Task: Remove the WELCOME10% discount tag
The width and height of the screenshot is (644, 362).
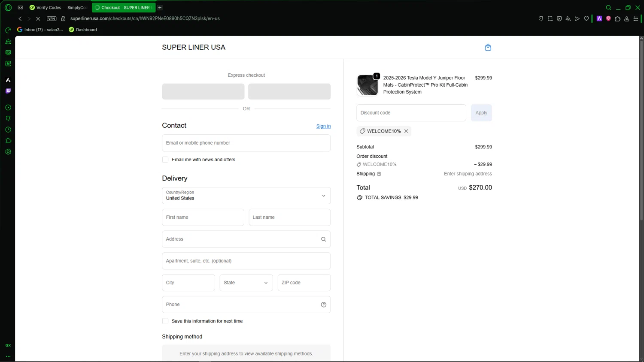Action: (x=406, y=131)
